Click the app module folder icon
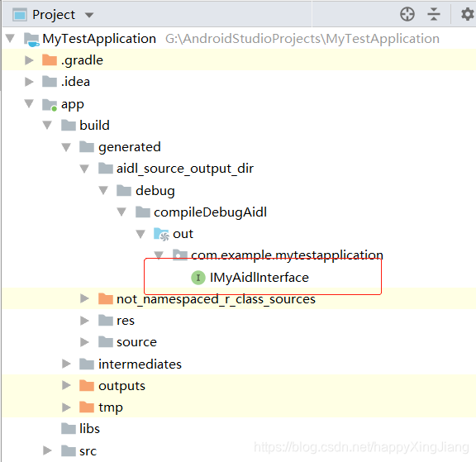 [50, 104]
